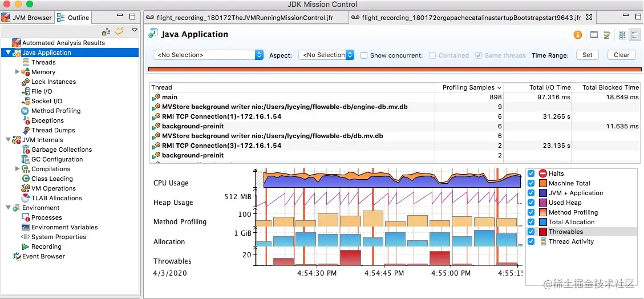Image resolution: width=644 pixels, height=299 pixels.
Task: Collapse the Java Application tree node
Action: (8, 52)
